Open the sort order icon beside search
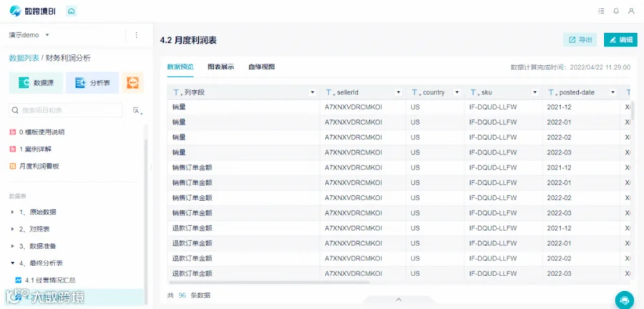This screenshot has height=309, width=644. pyautogui.click(x=137, y=110)
